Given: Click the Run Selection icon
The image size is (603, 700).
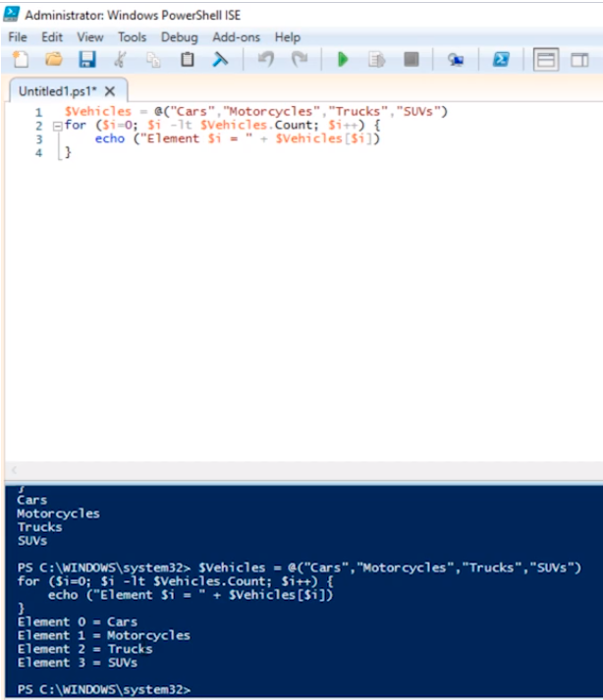Looking at the screenshot, I should [376, 60].
